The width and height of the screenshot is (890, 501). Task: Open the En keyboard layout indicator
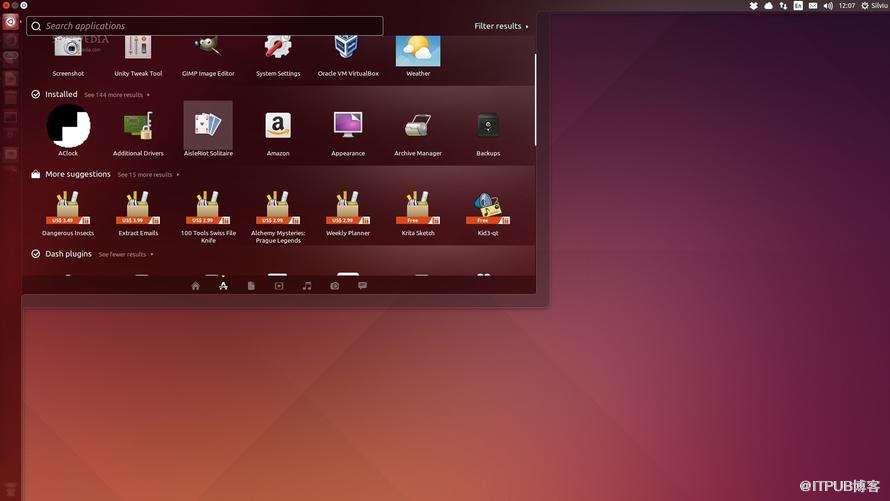tap(798, 6)
